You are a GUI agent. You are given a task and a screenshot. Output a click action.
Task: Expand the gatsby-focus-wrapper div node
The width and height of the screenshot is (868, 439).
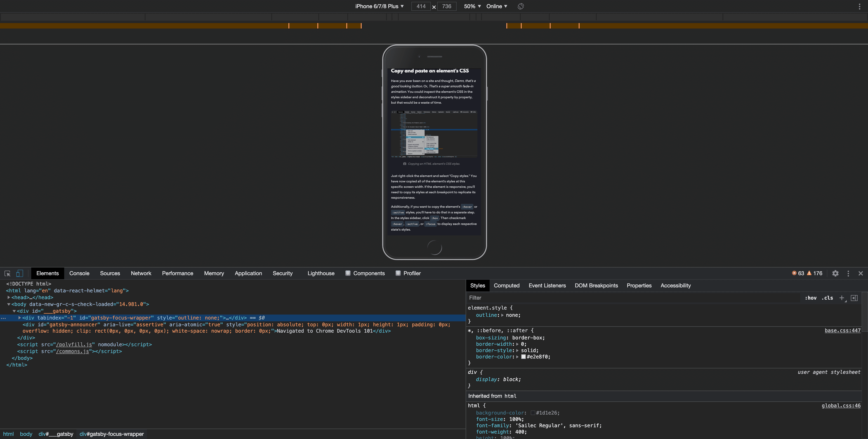(x=19, y=318)
